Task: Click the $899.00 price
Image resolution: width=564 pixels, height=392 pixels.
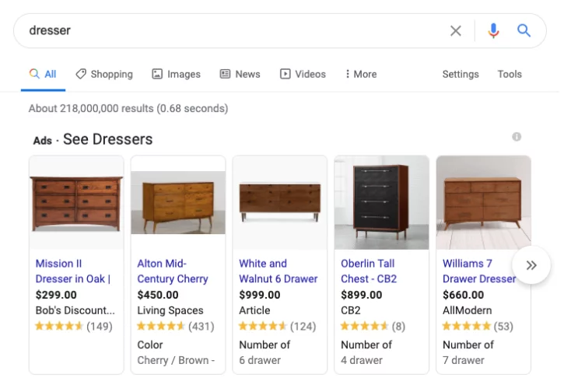Action: click(362, 295)
